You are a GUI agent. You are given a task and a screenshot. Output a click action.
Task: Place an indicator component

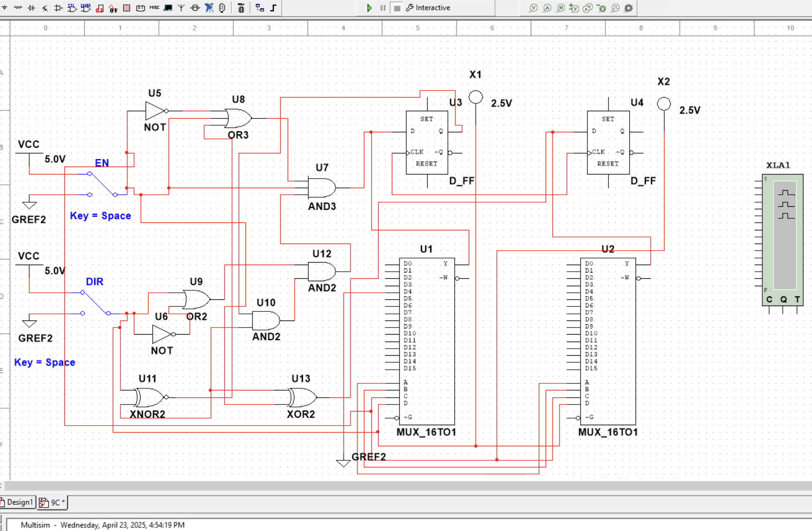coord(127,8)
